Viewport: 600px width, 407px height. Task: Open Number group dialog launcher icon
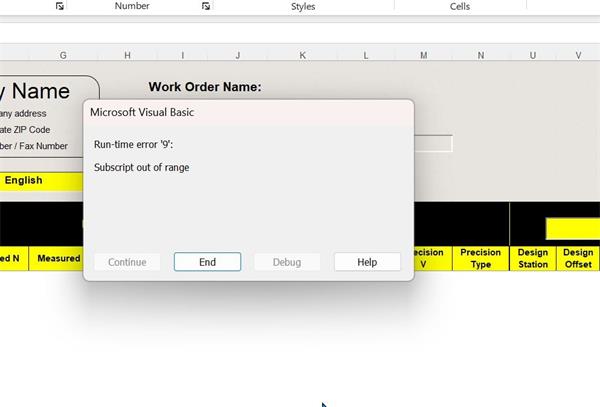[x=206, y=6]
